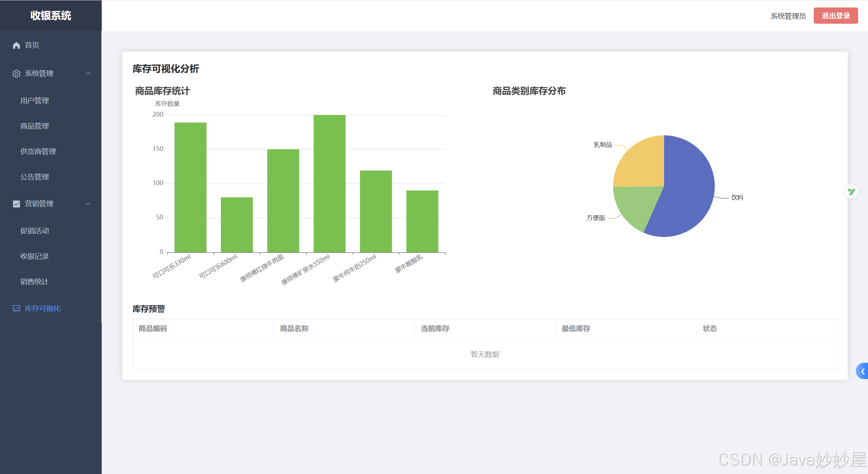This screenshot has height=474, width=868.
Task: Open 商品管理 menu item
Action: [x=35, y=126]
